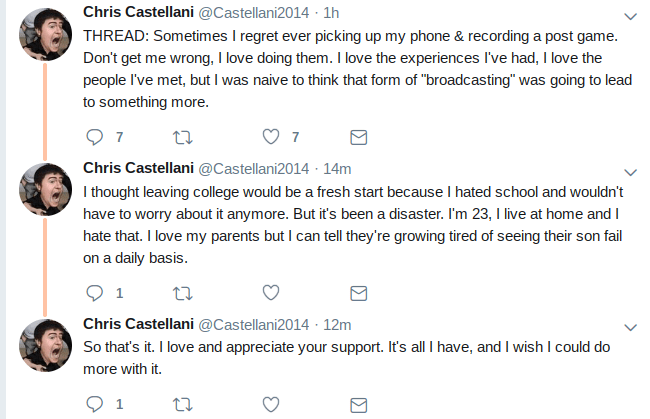Image resolution: width=650 pixels, height=419 pixels.
Task: Reply to the leaving college tweet
Action: (95, 293)
